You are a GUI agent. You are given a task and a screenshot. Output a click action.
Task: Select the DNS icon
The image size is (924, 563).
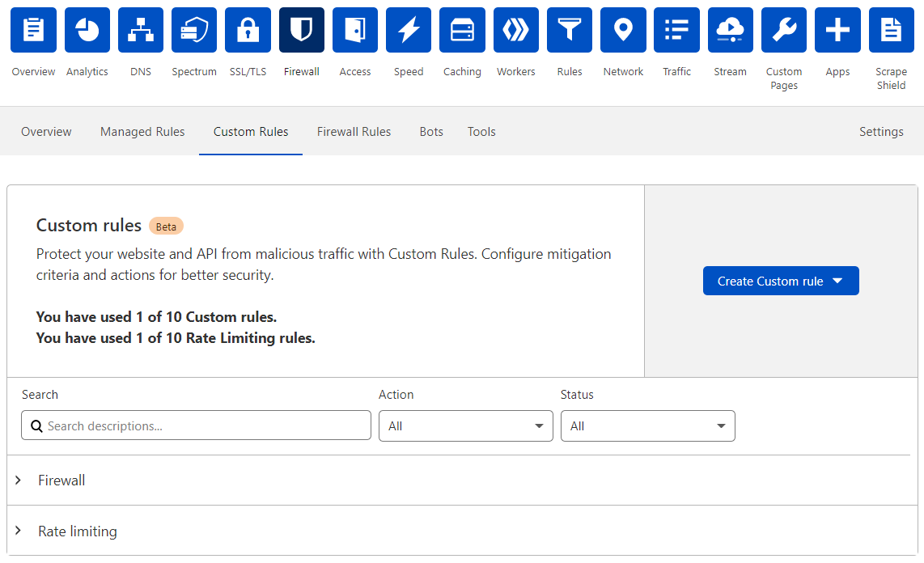(x=140, y=30)
